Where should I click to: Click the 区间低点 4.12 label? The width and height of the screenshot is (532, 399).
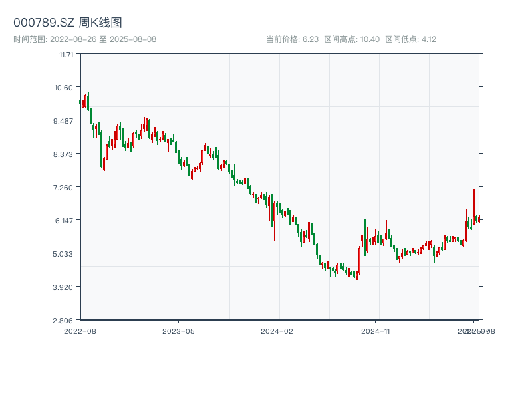410,39
